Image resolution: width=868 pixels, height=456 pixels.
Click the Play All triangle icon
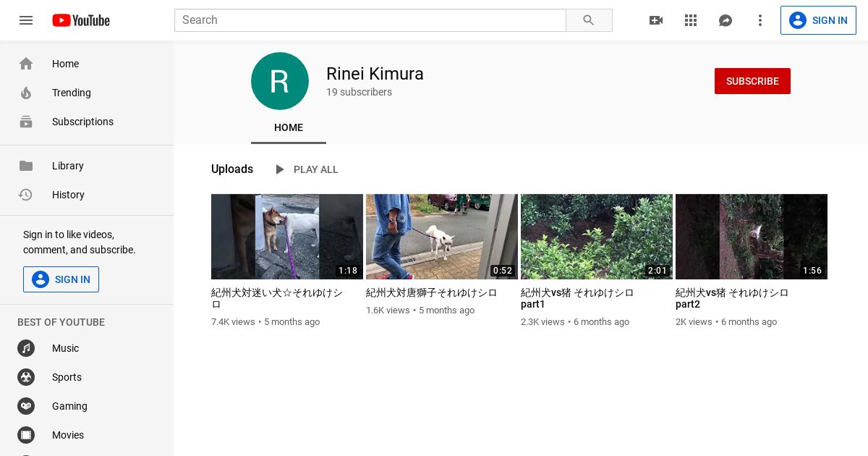pos(280,169)
